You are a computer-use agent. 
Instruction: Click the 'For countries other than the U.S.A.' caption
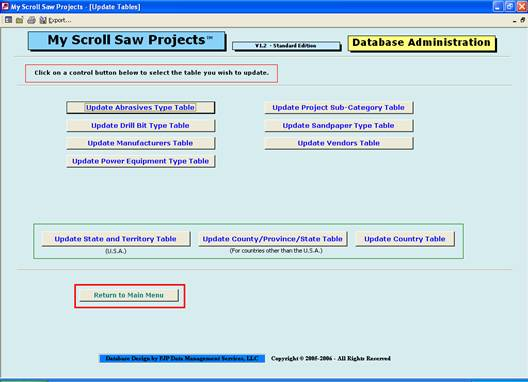pos(276,251)
